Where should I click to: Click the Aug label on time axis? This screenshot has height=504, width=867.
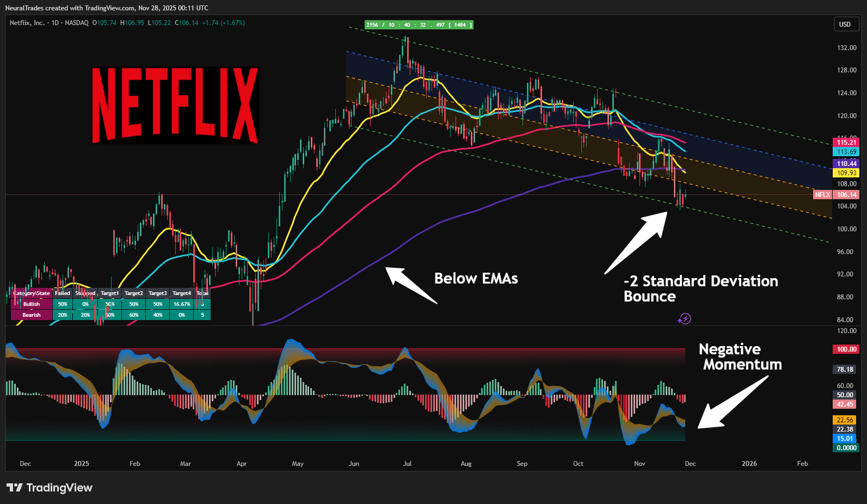(466, 464)
